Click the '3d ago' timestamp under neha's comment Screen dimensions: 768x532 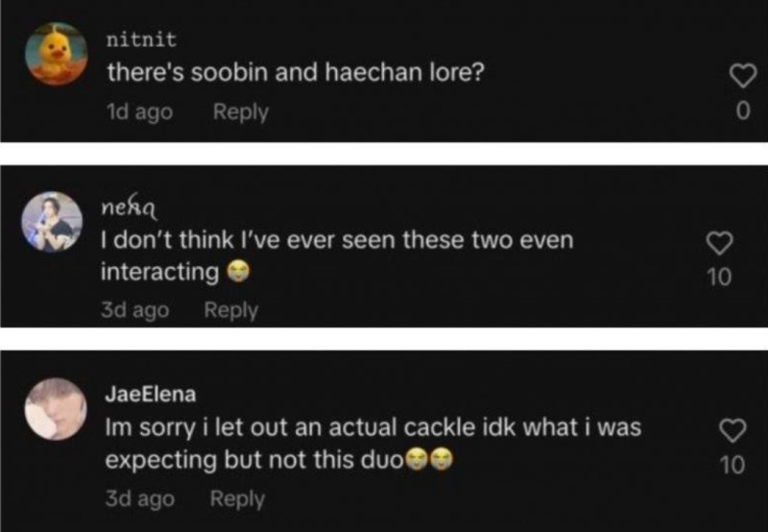point(134,310)
